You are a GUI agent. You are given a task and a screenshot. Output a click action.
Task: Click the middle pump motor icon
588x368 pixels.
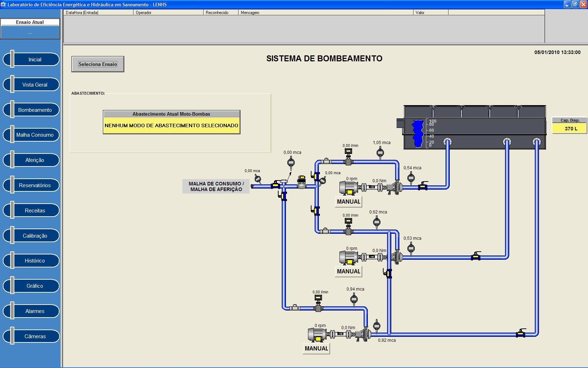349,258
